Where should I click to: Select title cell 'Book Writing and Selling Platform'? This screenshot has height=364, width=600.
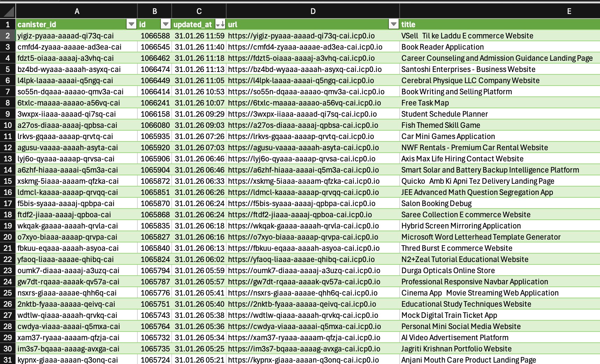500,92
